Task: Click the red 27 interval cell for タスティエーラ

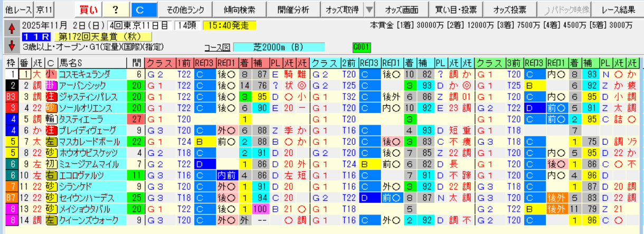Action: pyautogui.click(x=137, y=119)
